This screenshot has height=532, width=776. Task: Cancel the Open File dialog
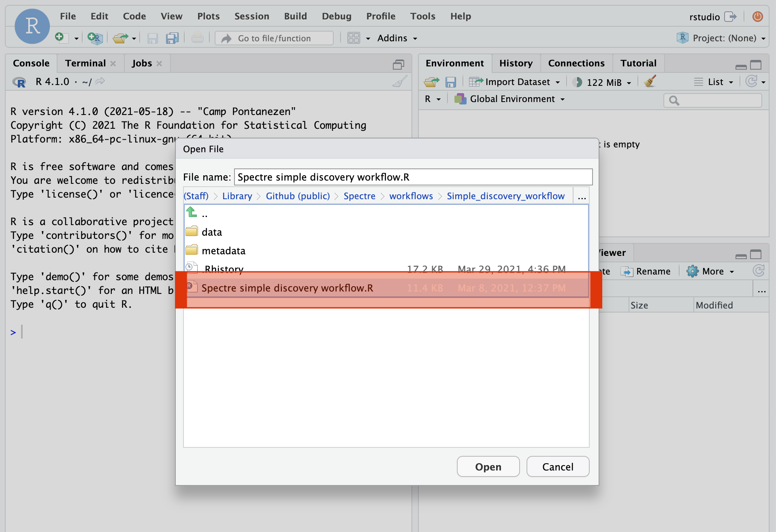click(557, 467)
